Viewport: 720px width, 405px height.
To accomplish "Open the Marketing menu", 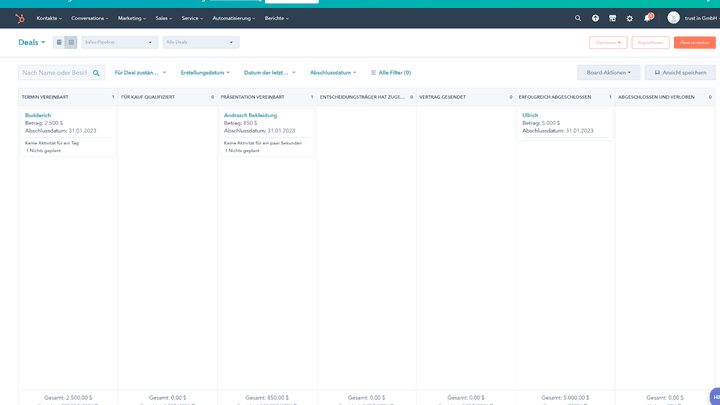I will pyautogui.click(x=132, y=18).
